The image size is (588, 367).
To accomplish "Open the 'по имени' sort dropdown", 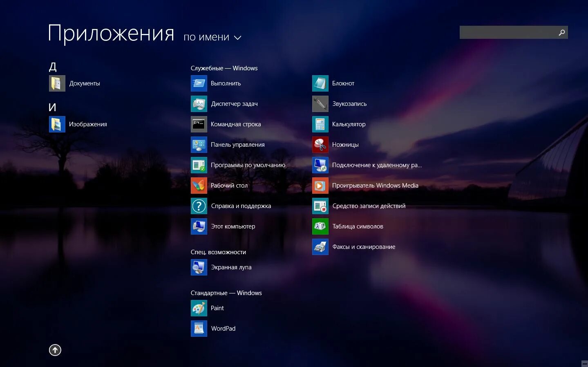I will (212, 37).
